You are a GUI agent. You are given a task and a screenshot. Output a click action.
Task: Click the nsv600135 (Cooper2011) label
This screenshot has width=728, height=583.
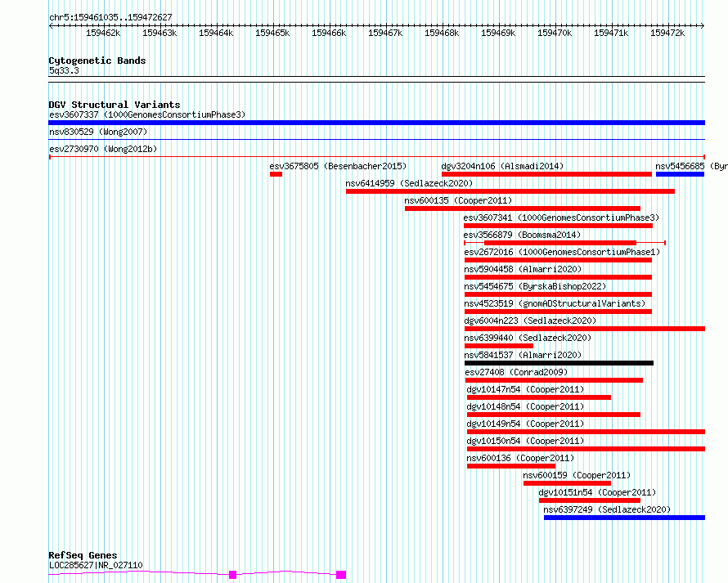point(458,200)
